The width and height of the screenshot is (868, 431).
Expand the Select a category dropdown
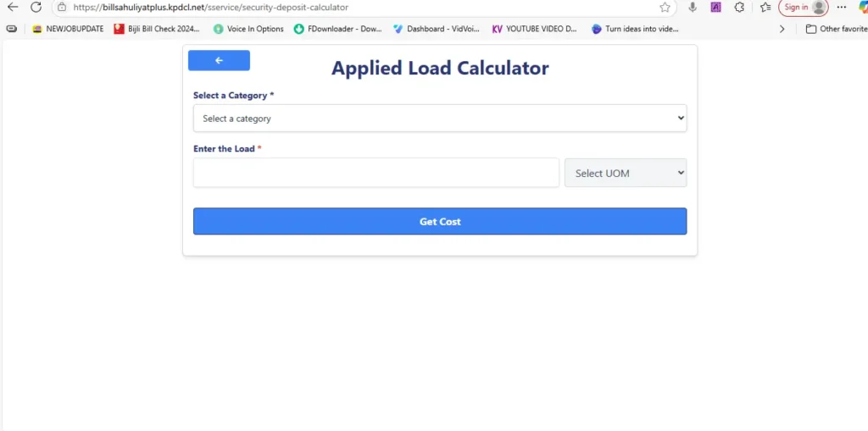coord(440,119)
